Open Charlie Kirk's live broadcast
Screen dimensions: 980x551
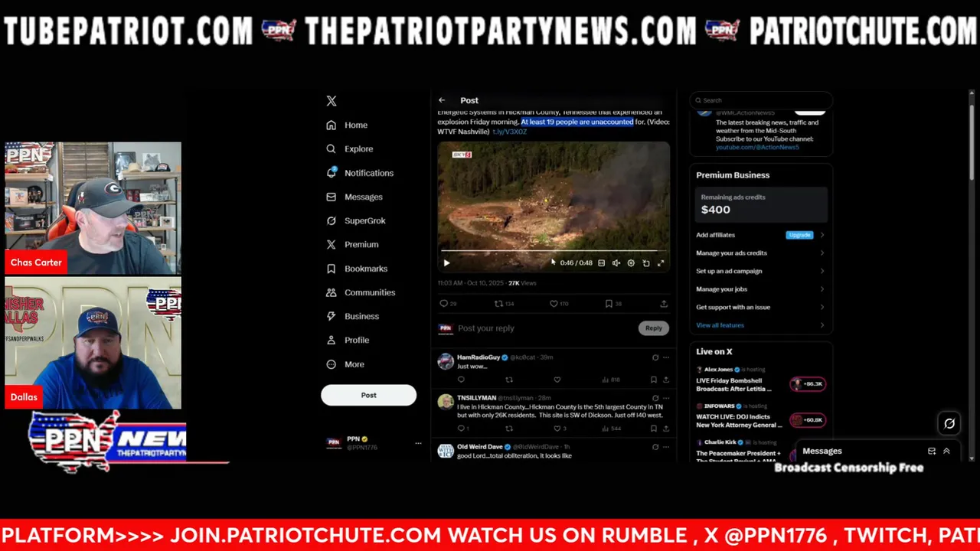[738, 452]
